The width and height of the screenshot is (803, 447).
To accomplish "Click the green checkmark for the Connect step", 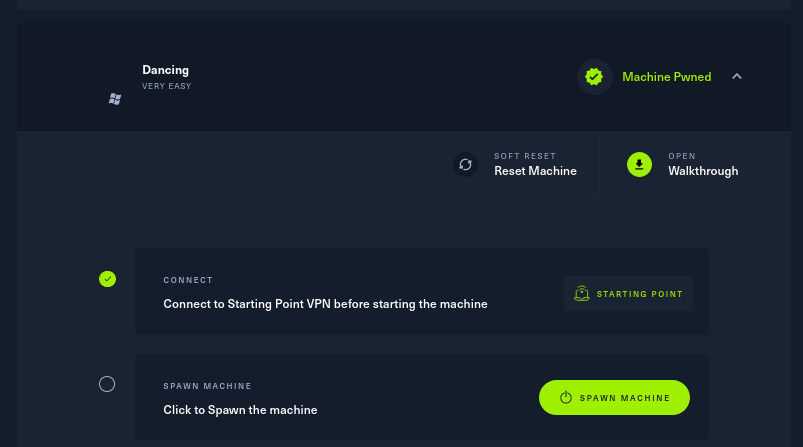I will [x=108, y=279].
